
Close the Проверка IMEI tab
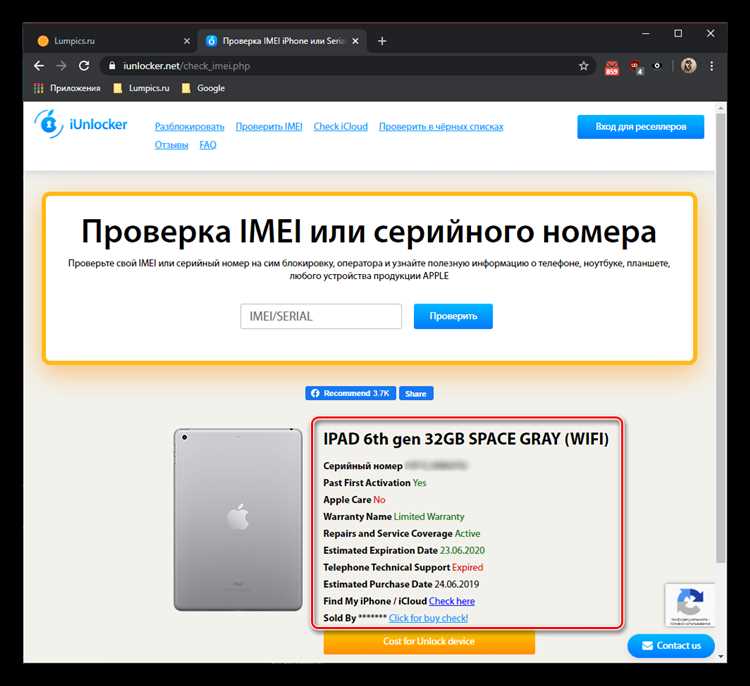tap(355, 41)
